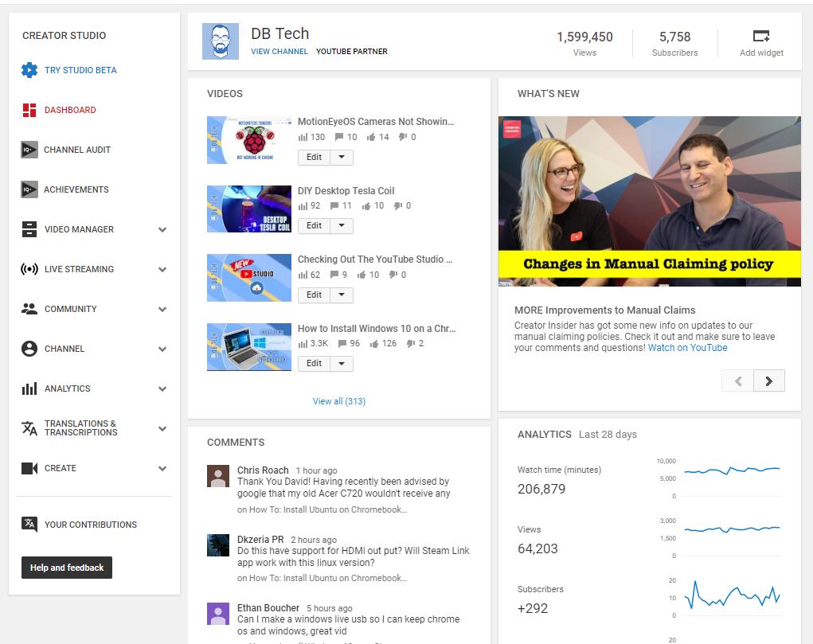
Task: Click Edit for Checking Out YouTube Studio
Action: click(x=315, y=295)
